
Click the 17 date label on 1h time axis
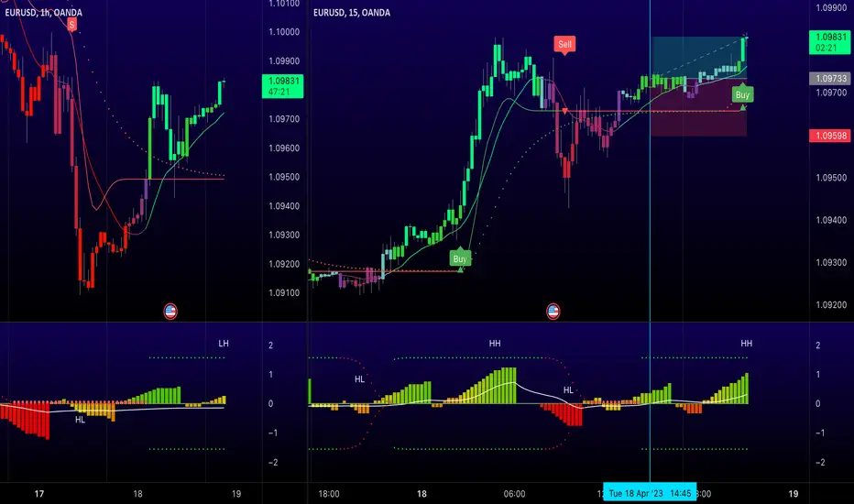click(x=39, y=494)
